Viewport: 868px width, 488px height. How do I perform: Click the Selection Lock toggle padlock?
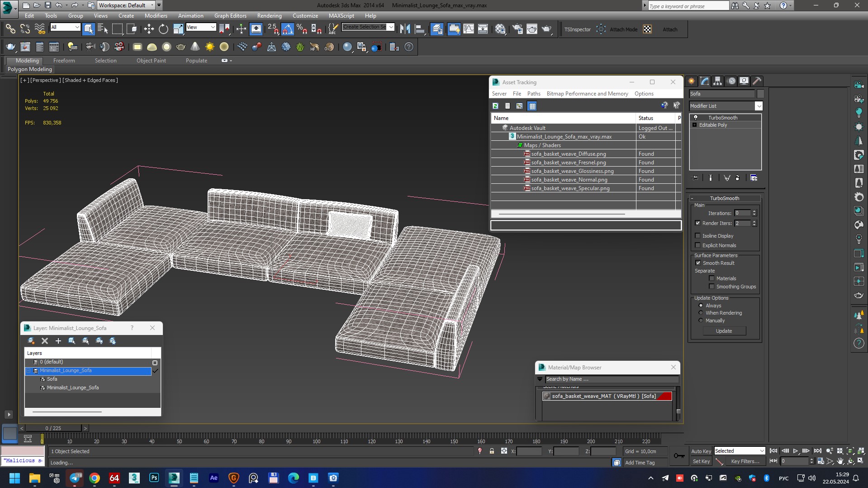point(492,451)
